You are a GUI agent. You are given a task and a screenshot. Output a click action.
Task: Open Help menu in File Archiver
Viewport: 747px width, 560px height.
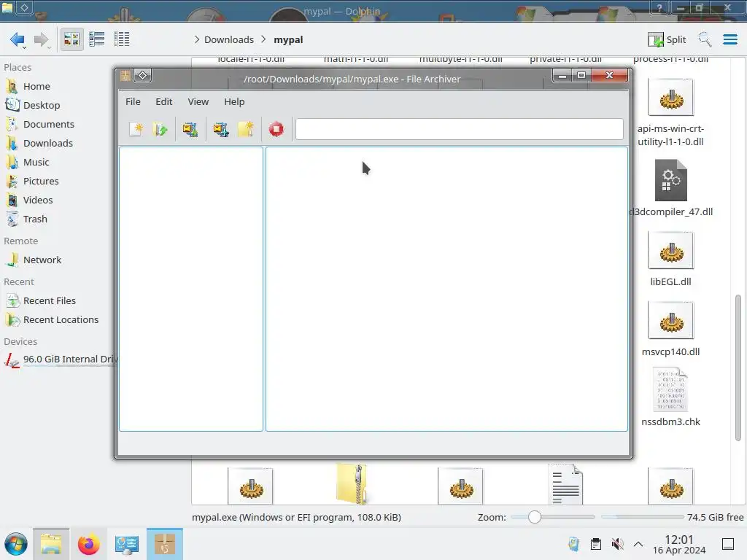pyautogui.click(x=234, y=101)
